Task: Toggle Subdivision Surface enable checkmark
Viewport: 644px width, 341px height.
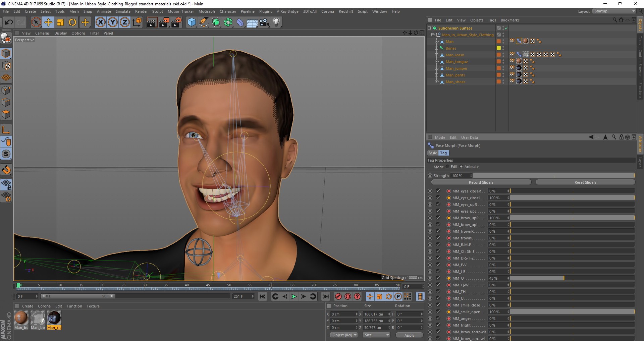Action: click(x=506, y=28)
